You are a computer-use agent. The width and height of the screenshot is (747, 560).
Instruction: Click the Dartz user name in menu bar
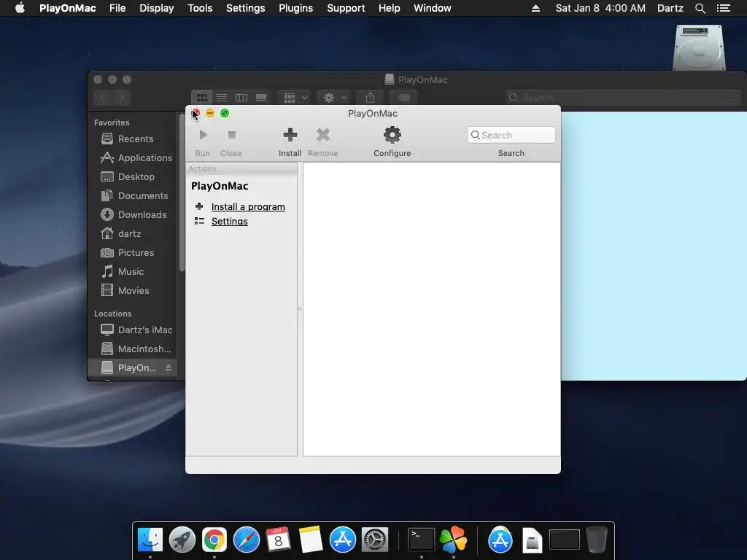point(670,8)
